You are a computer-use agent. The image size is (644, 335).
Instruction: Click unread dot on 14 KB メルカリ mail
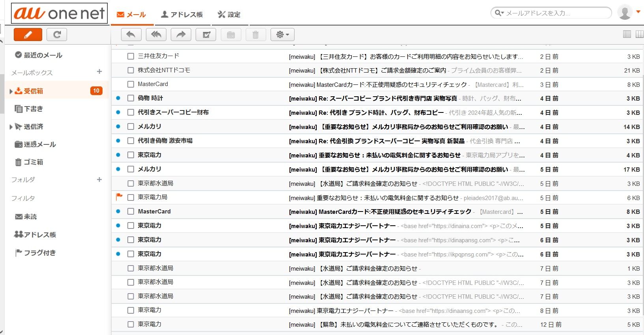(118, 127)
